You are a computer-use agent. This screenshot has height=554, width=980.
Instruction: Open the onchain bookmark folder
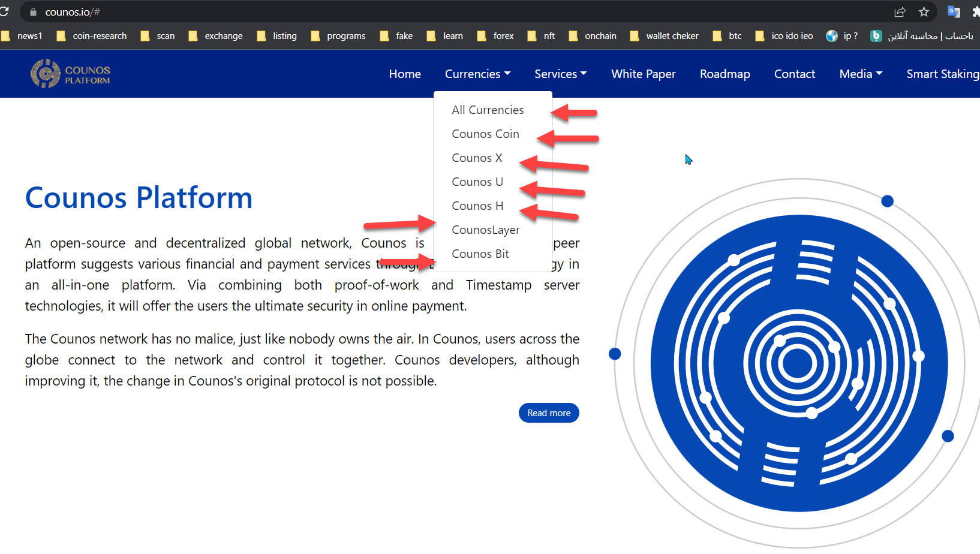(593, 36)
